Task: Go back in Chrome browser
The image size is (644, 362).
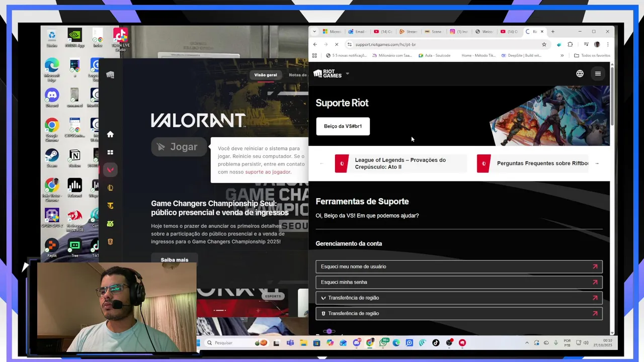Action: click(x=315, y=44)
